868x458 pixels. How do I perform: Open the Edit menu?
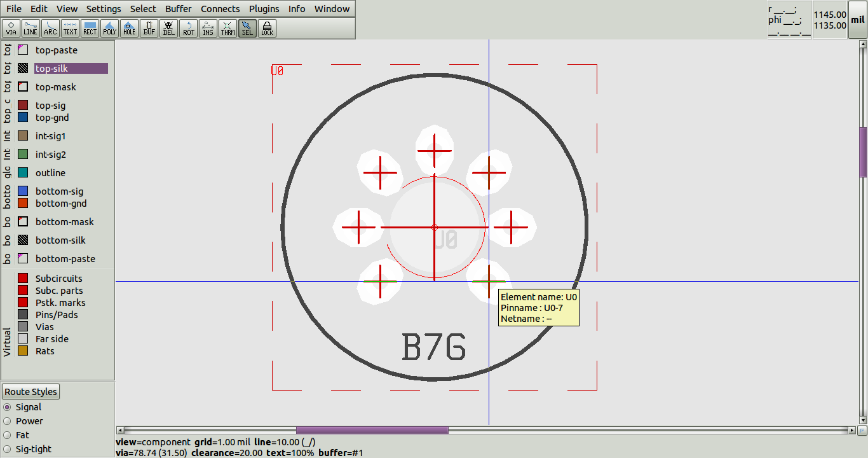[39, 9]
